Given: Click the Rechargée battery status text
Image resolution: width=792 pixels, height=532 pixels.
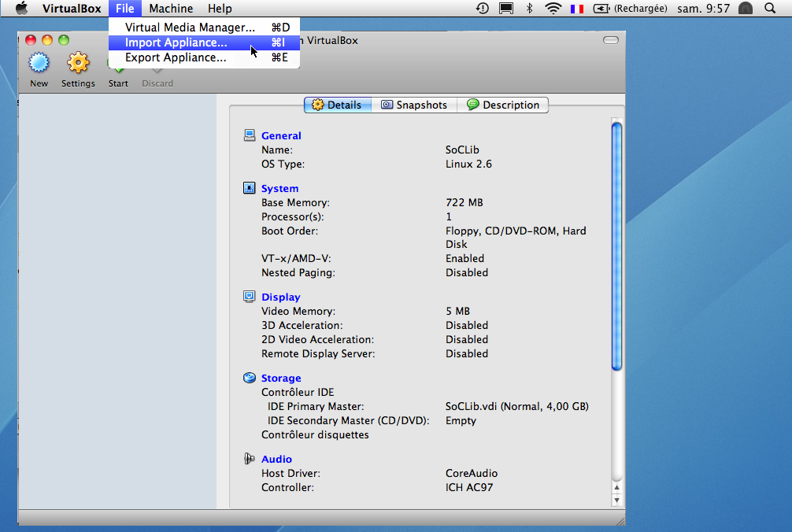Looking at the screenshot, I should [641, 9].
